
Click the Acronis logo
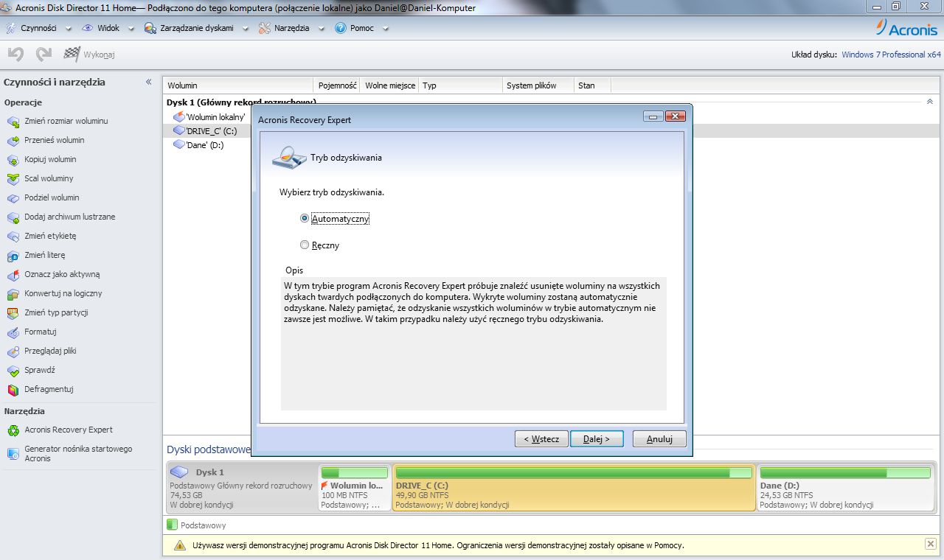coord(907,28)
